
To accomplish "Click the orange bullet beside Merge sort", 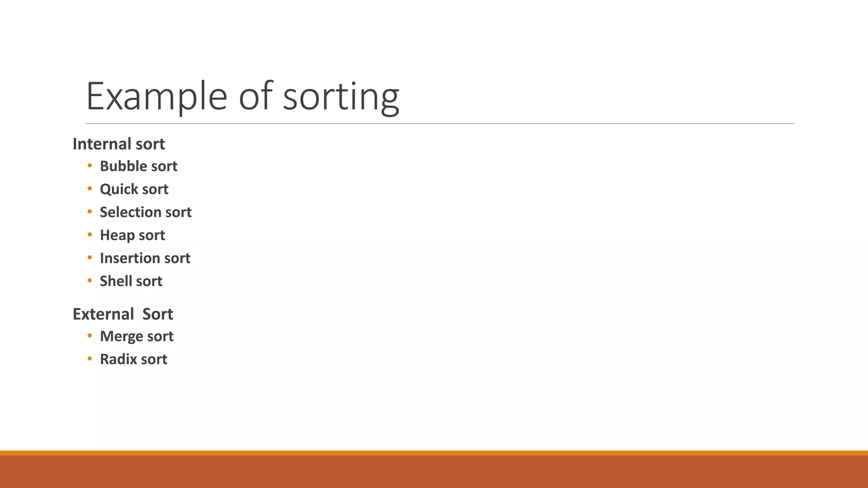I will [x=89, y=335].
